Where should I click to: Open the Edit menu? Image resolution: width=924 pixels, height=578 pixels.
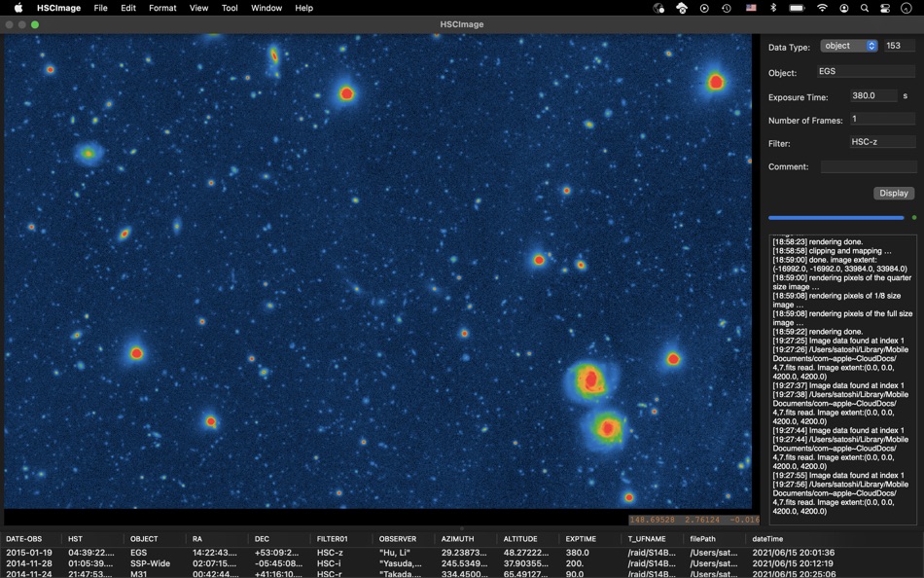click(x=128, y=8)
